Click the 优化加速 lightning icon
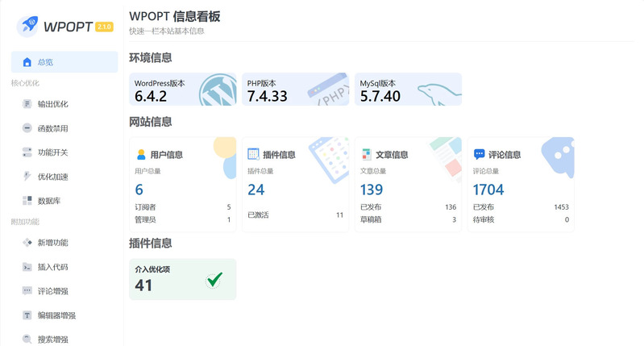The height and width of the screenshot is (346, 644). click(x=27, y=177)
